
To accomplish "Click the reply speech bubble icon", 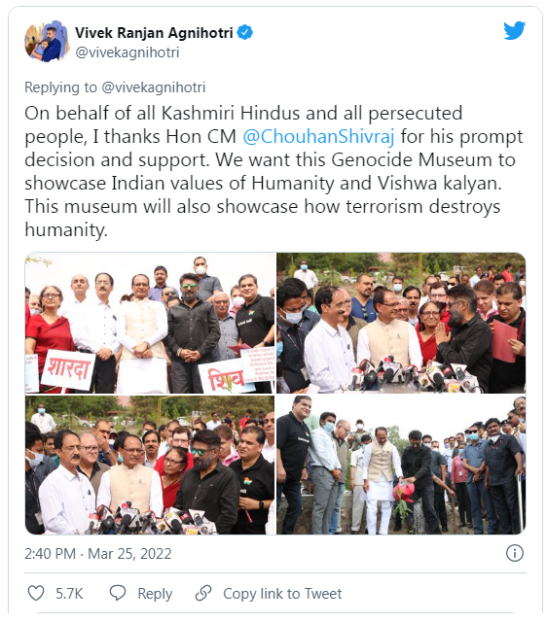I will click(117, 593).
